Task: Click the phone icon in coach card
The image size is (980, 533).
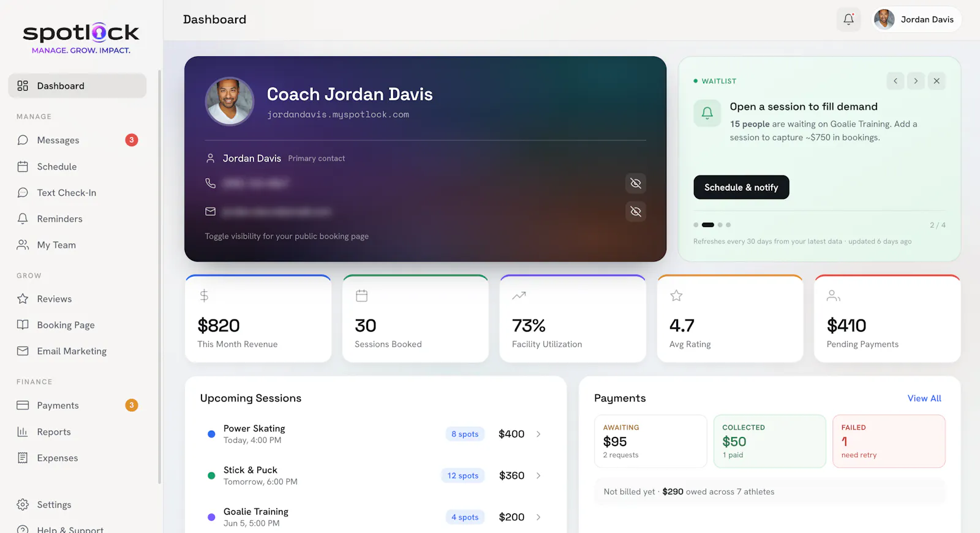Action: click(x=210, y=183)
